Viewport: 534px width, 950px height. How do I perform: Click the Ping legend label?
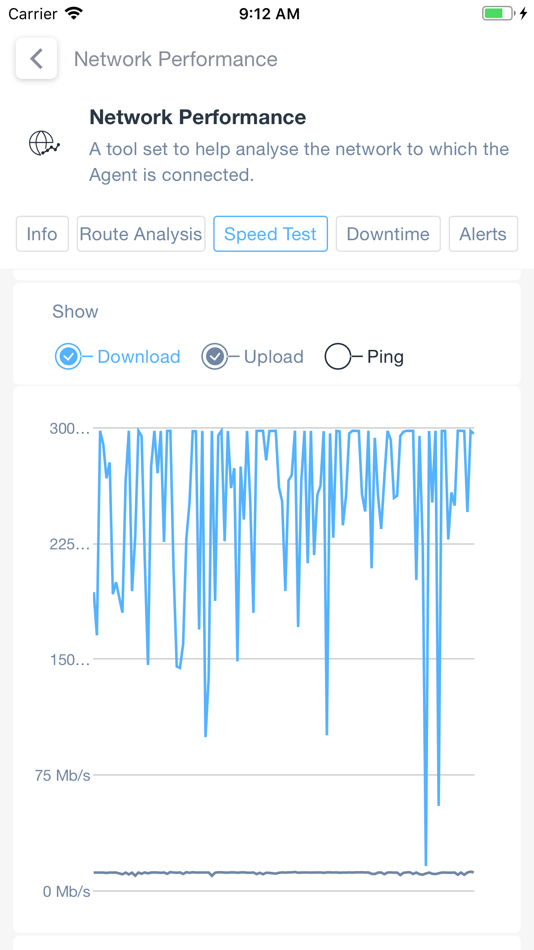click(385, 357)
